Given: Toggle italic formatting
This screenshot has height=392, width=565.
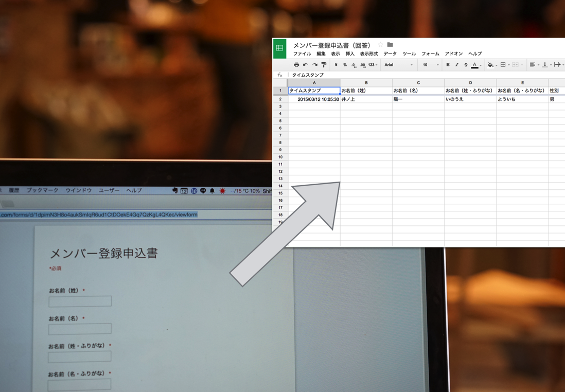Looking at the screenshot, I should (457, 65).
